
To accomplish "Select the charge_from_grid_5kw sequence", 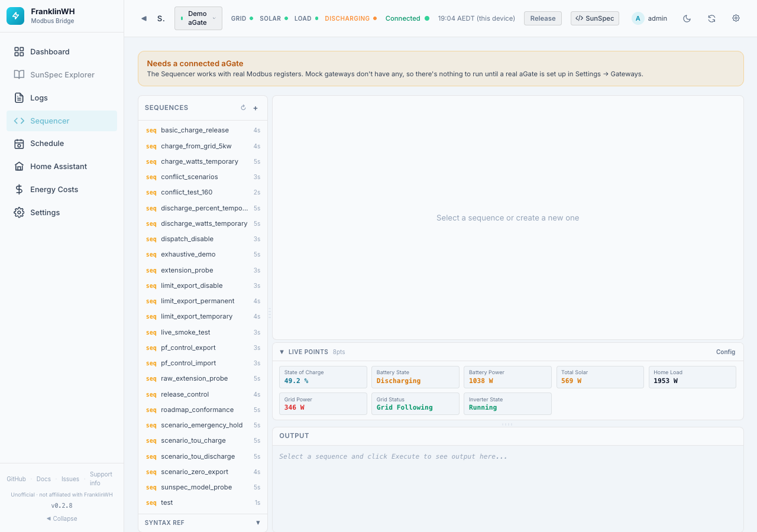I will click(203, 146).
